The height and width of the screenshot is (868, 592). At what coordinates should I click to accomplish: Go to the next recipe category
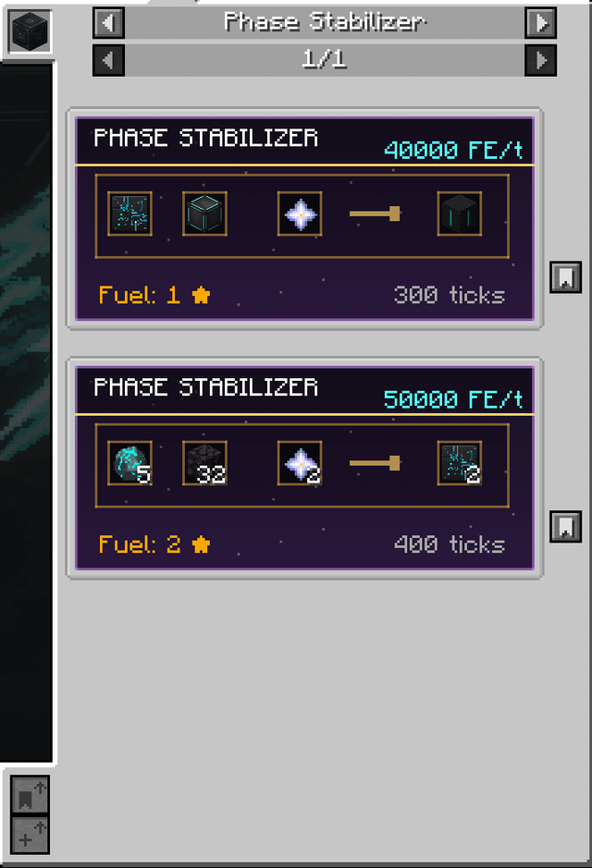pyautogui.click(x=540, y=22)
